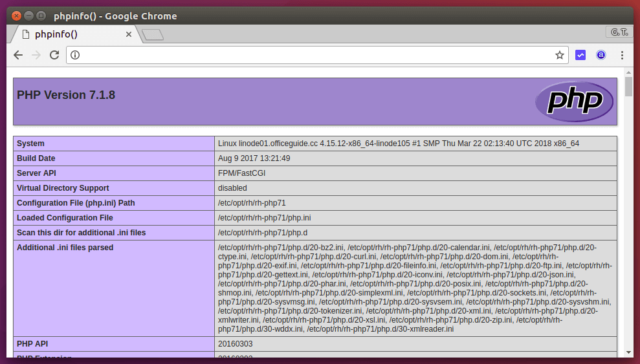640x364 pixels.
Task: Click the scrollbar down arrow
Action: pos(628,352)
